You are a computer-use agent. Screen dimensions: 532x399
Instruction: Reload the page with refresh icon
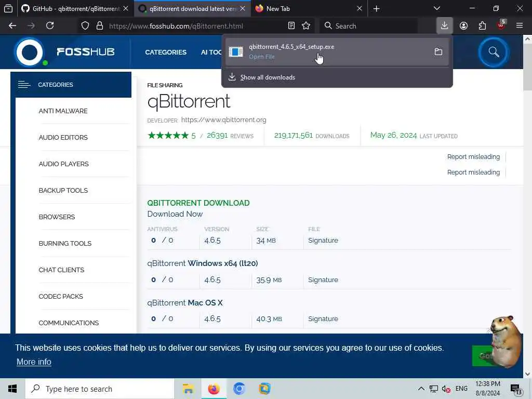pos(50,26)
